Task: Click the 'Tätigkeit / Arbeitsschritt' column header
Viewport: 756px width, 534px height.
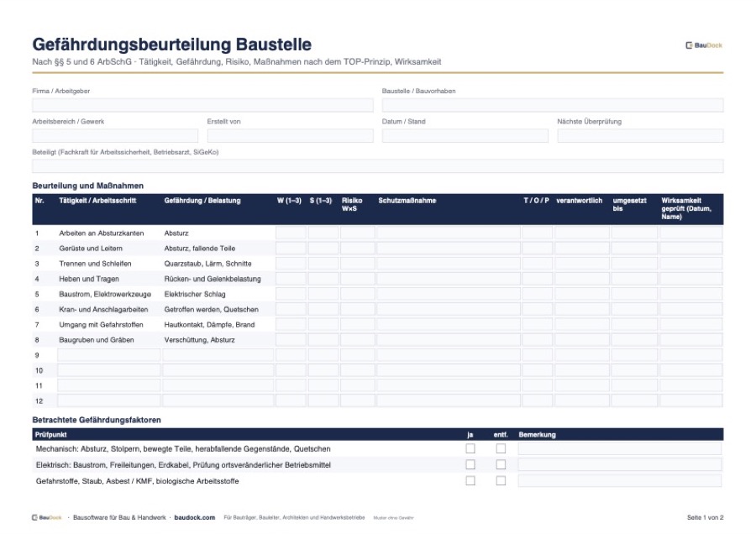Action: [x=98, y=201]
